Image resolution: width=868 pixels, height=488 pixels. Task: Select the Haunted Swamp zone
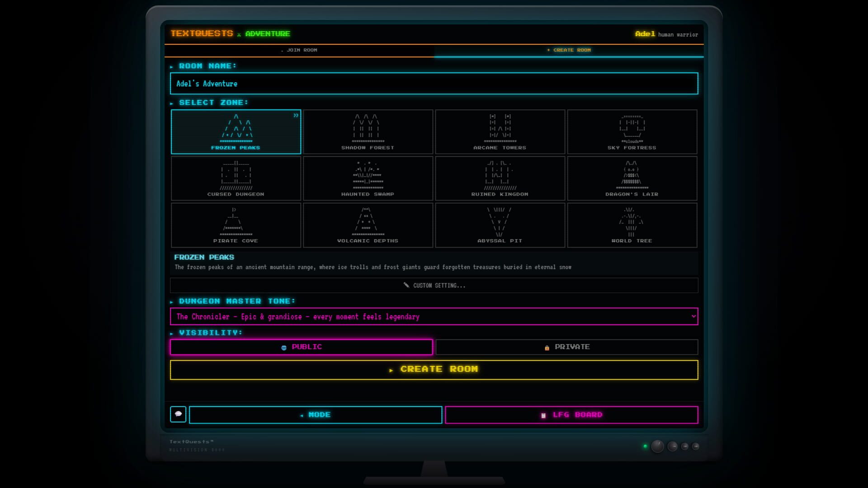pyautogui.click(x=368, y=178)
